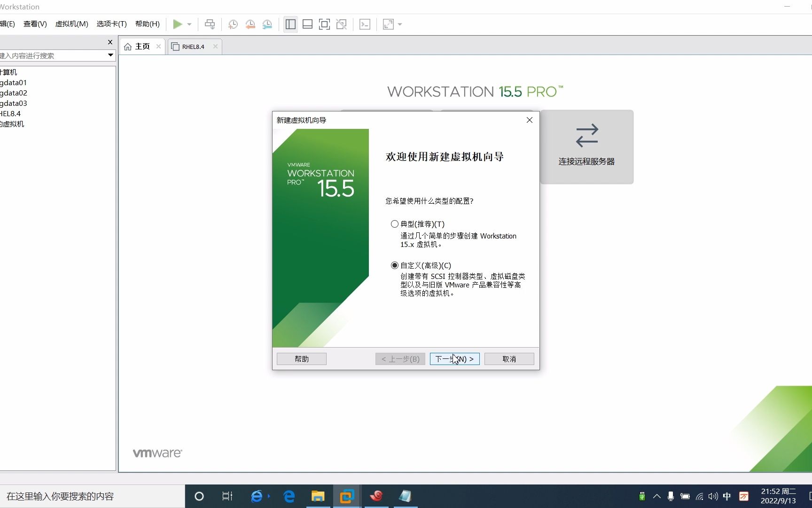The image size is (812, 508).
Task: Click the 下一步(N) button
Action: pos(454,359)
